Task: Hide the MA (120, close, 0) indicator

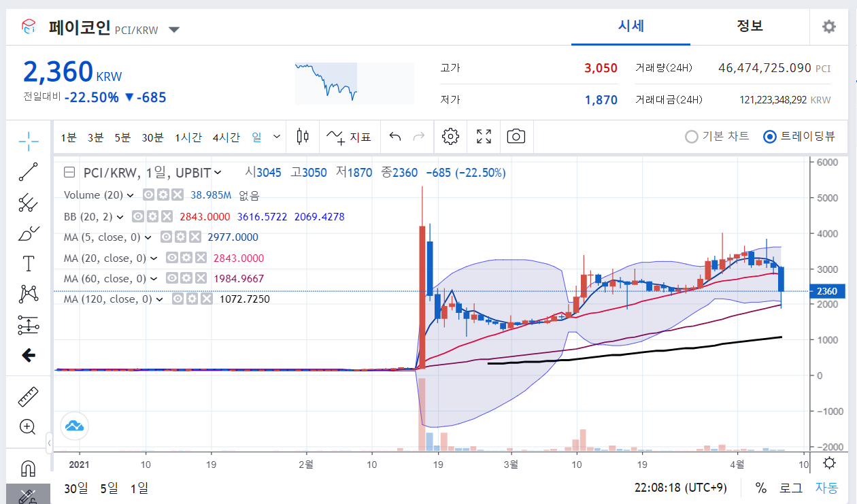Action: (178, 299)
